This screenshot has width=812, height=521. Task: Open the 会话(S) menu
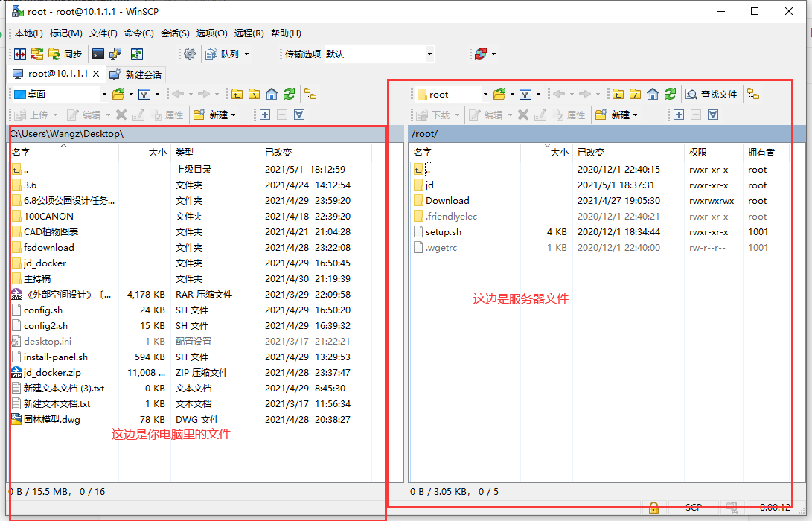[x=175, y=33]
